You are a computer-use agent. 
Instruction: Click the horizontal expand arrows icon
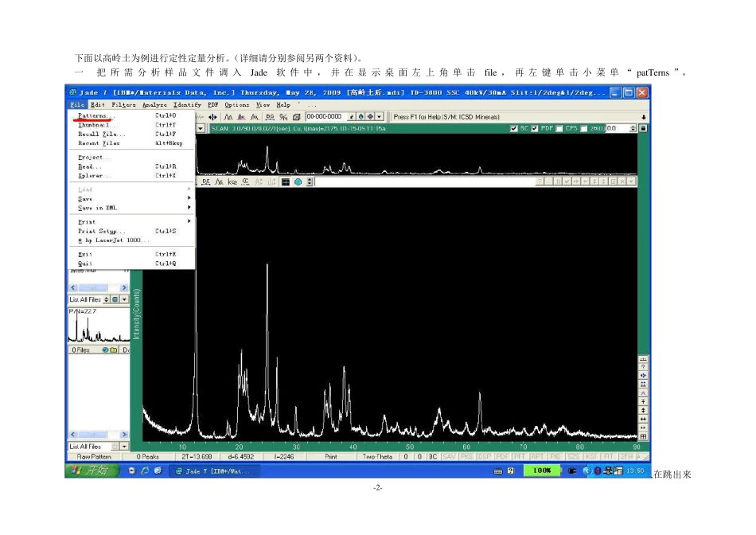point(643,419)
